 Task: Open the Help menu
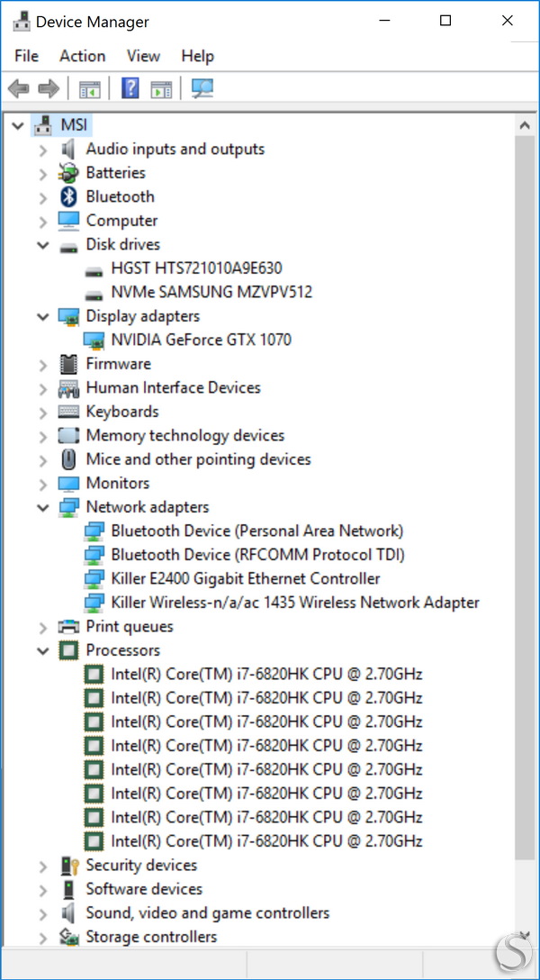point(197,56)
